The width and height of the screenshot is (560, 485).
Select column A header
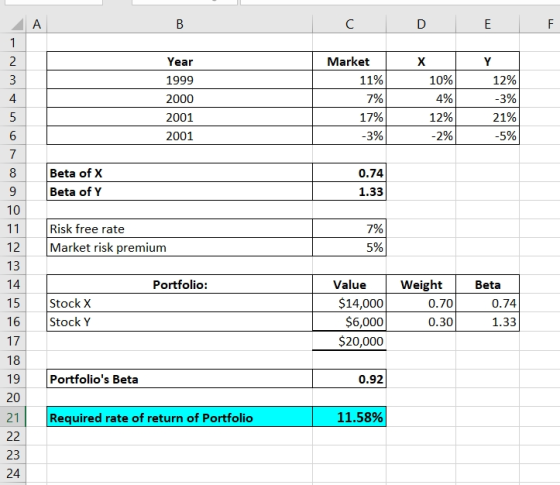tap(36, 24)
